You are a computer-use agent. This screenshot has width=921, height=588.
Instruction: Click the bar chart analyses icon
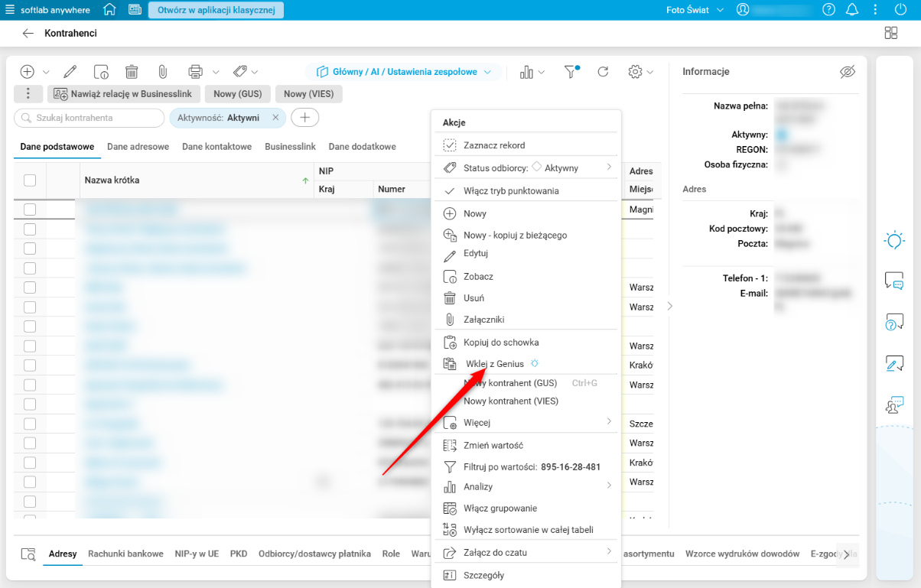(x=526, y=72)
